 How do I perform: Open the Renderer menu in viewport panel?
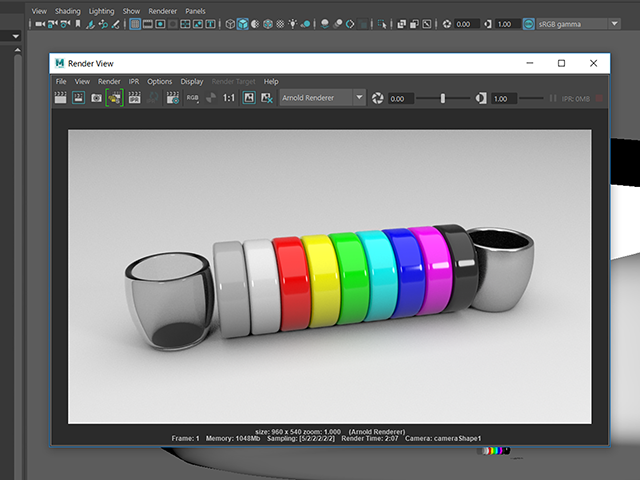tap(162, 11)
